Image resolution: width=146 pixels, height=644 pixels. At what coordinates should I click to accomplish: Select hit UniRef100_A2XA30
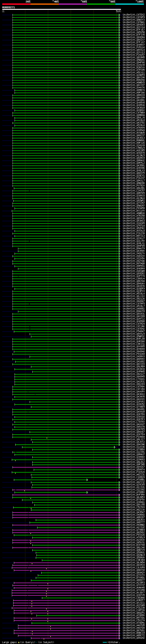134,540
